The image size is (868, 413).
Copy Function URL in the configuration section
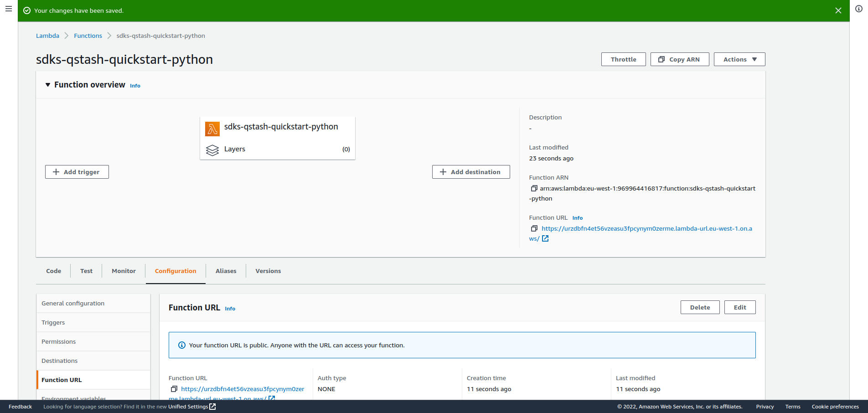pyautogui.click(x=174, y=389)
